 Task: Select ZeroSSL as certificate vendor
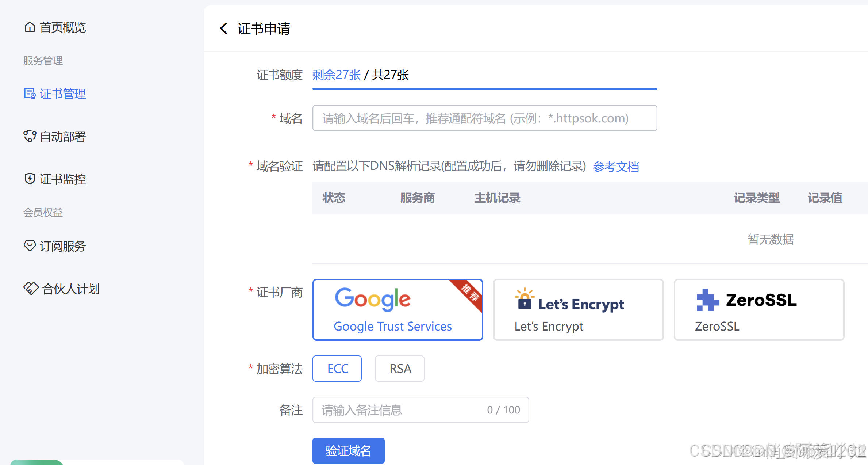(758, 309)
